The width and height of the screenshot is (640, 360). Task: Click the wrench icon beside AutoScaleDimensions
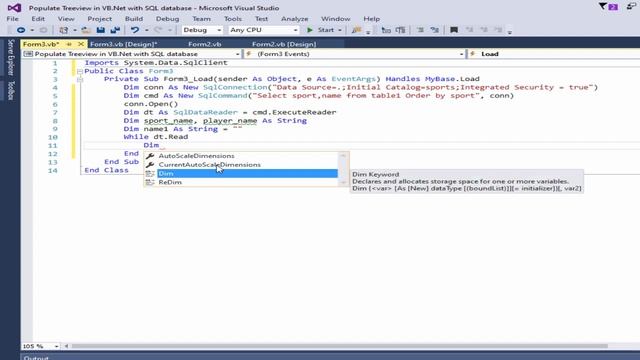point(150,156)
